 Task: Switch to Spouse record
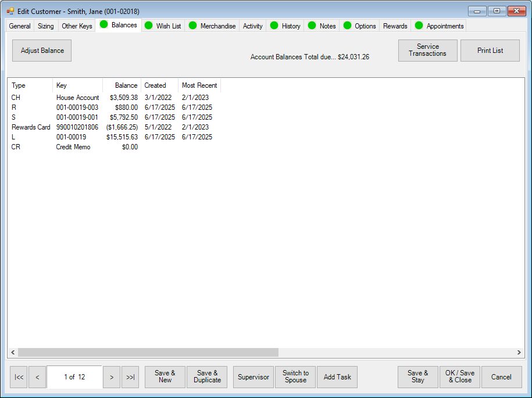295,377
